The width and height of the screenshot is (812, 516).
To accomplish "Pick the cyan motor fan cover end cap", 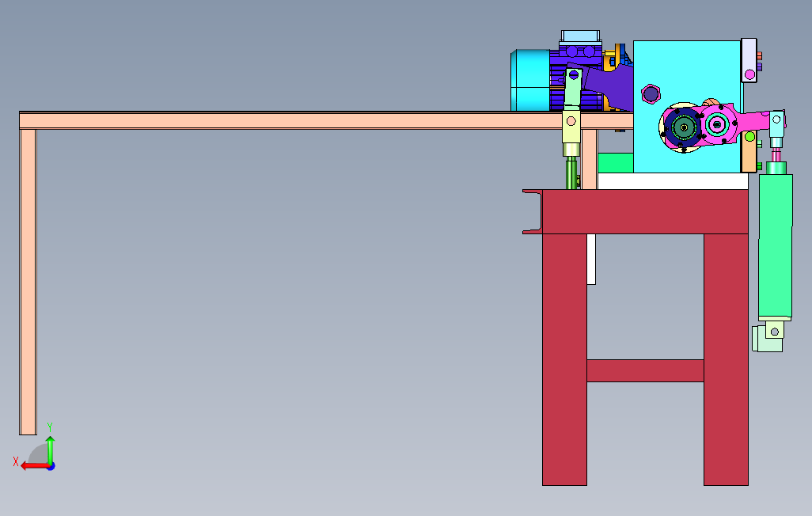I will point(529,80).
